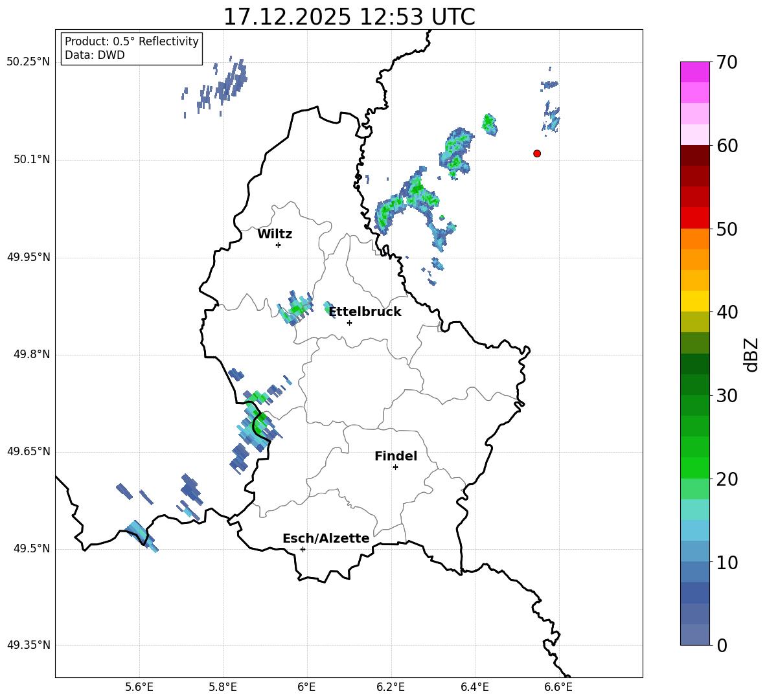767x700 pixels.
Task: Click the 5.8°E longitude label
Action: 223,687
